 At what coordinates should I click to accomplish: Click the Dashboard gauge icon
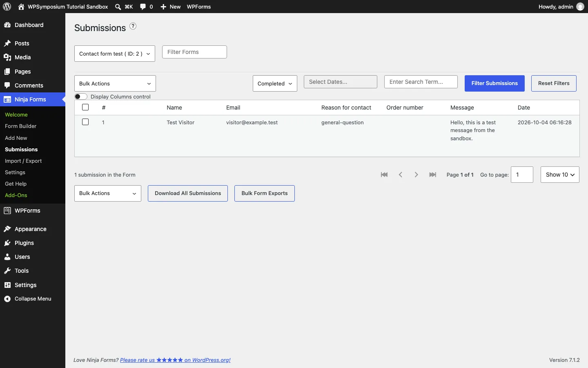click(7, 25)
